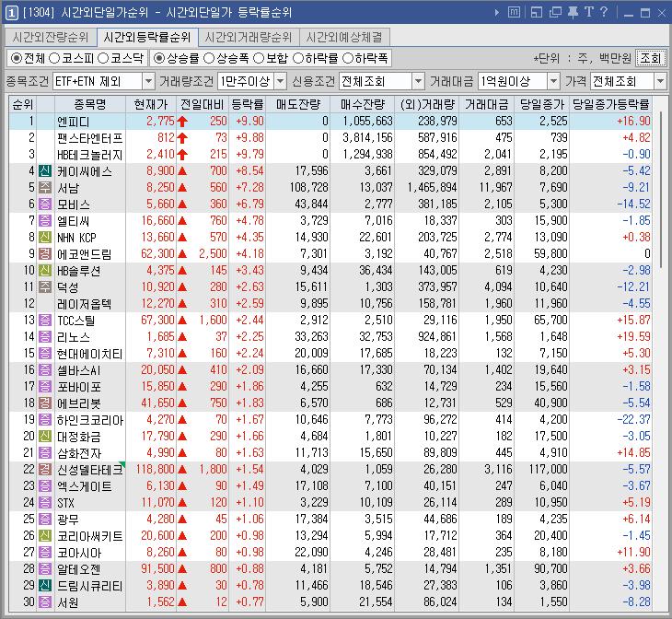Click the 삼화전자 stock name

79,453
